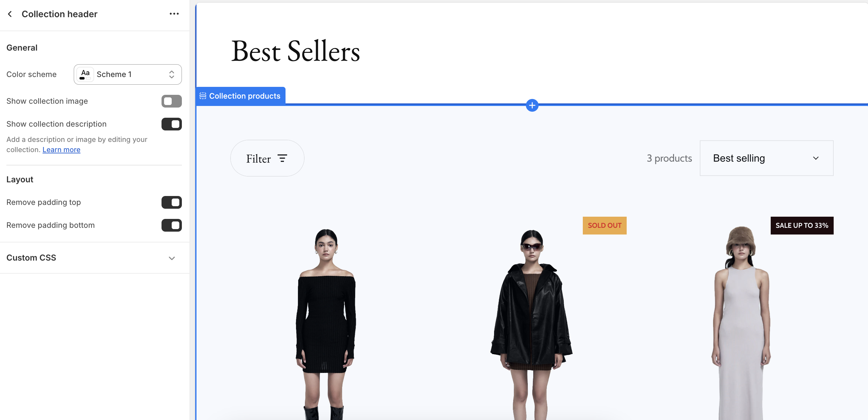Open the Scheme 1 color scheme dropdown
Viewport: 868px width, 420px height.
click(128, 74)
